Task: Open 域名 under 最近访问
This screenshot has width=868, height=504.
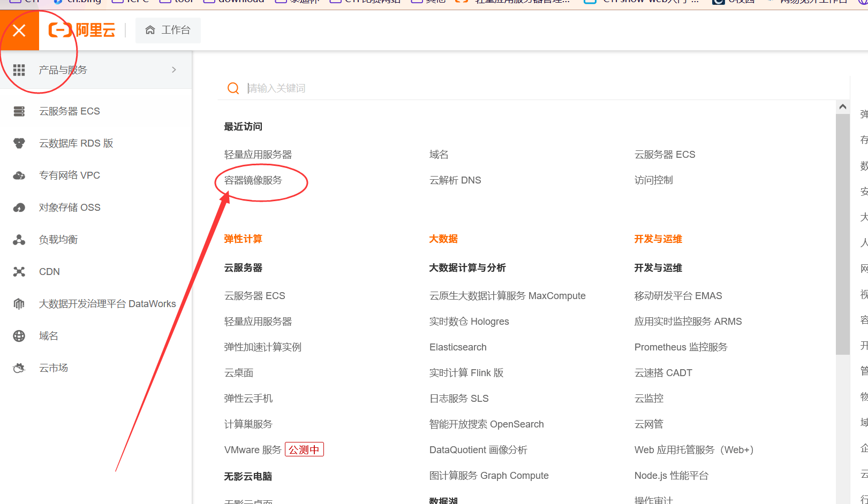Action: pyautogui.click(x=439, y=155)
